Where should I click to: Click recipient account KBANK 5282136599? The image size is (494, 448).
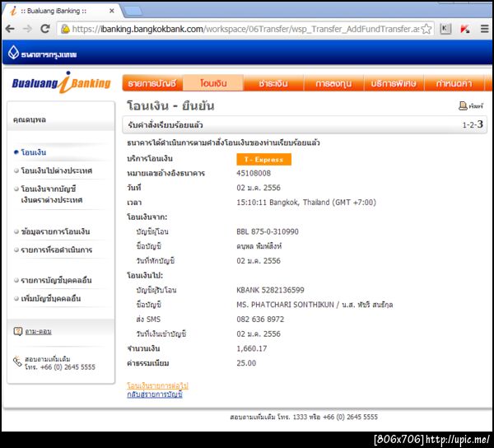270,290
